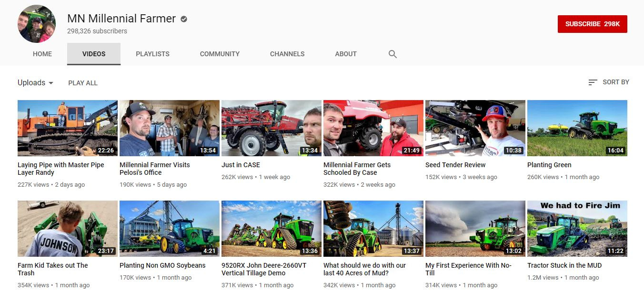Select the VIDEOS tab
Image resolution: width=644 pixels, height=292 pixels.
(94, 54)
